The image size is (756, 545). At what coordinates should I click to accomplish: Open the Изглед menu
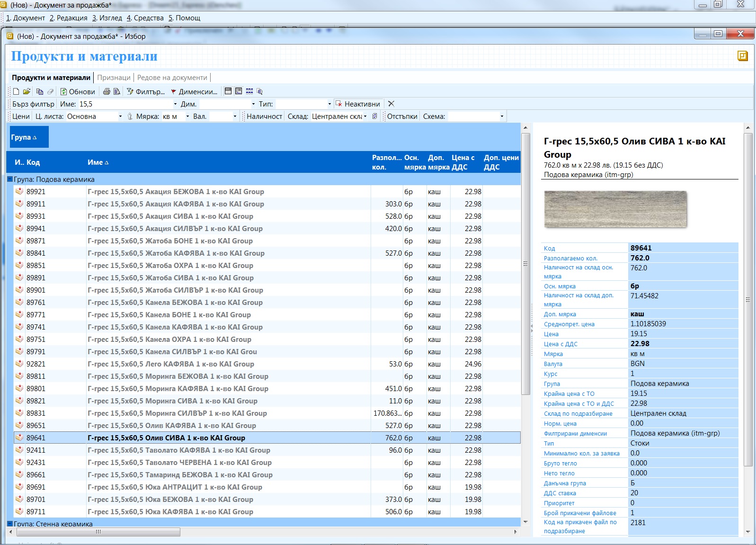click(x=107, y=18)
